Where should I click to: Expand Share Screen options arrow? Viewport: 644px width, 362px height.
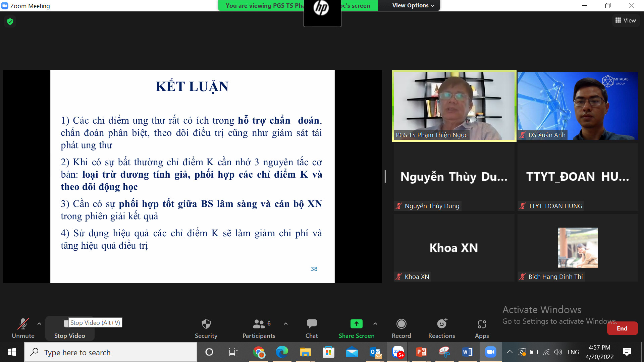(375, 324)
